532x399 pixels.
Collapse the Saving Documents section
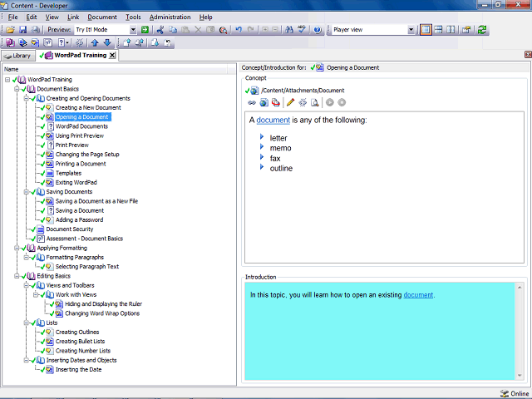point(26,192)
